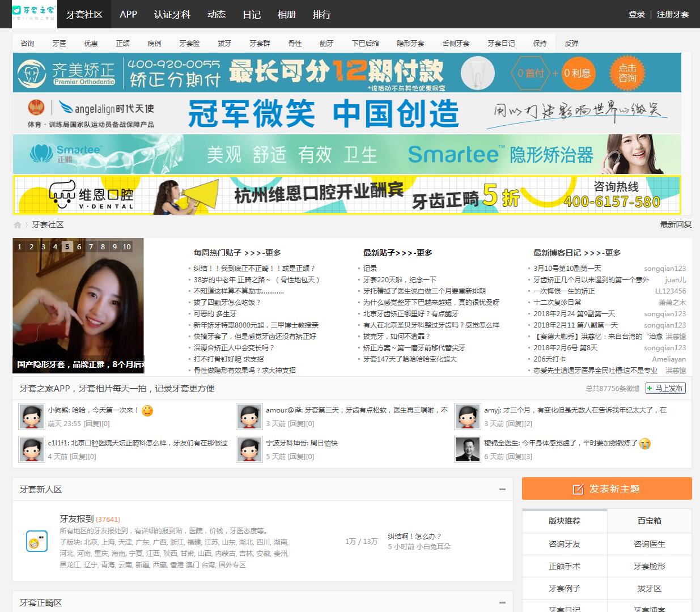
Task: Open 最新博客日记 更多 heading link
Action: pyautogui.click(x=577, y=253)
